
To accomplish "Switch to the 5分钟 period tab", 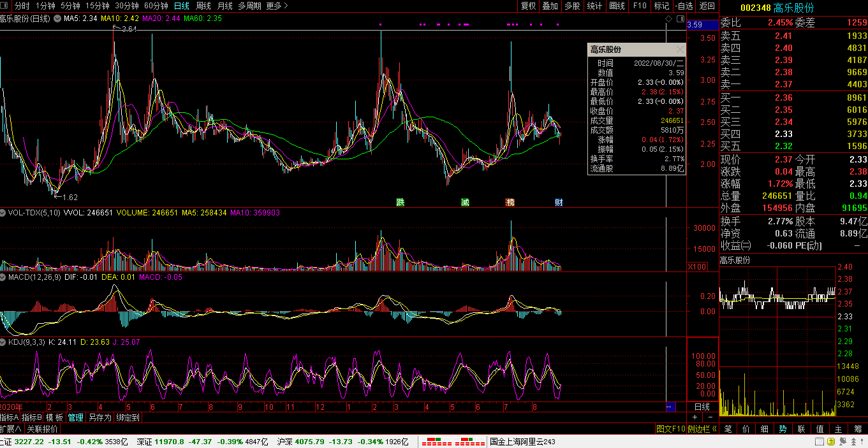I will (x=70, y=6).
